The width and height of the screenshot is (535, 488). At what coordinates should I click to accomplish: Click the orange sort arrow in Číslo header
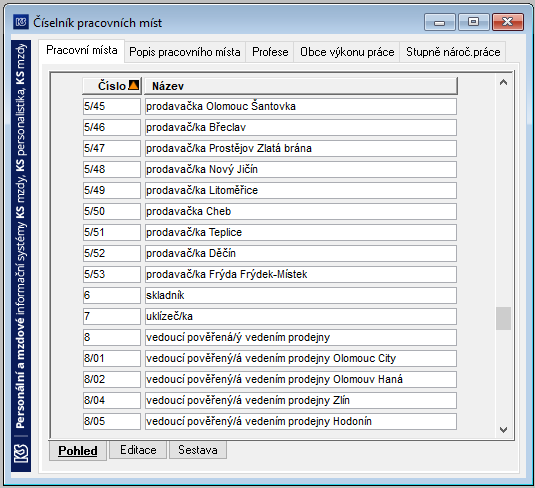click(133, 85)
